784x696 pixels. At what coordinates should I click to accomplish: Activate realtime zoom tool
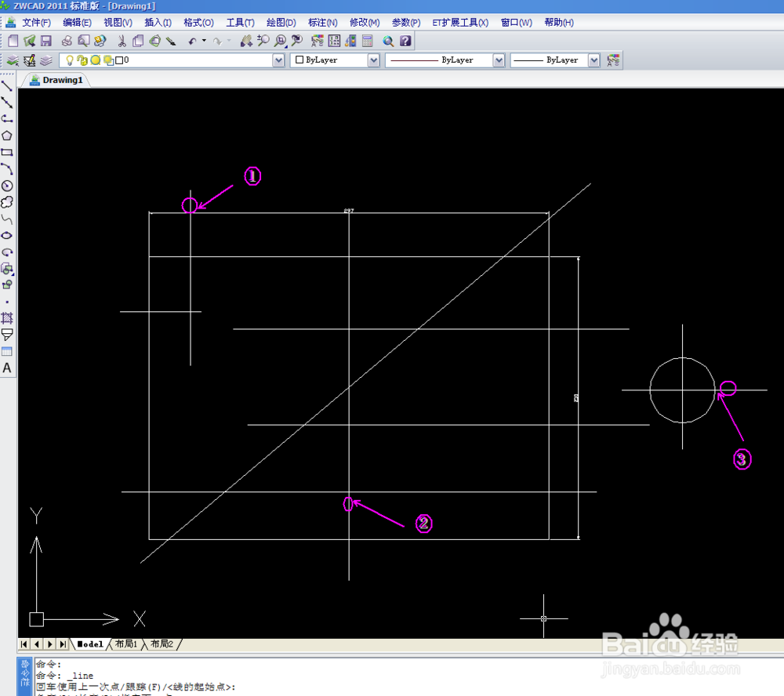[x=263, y=41]
